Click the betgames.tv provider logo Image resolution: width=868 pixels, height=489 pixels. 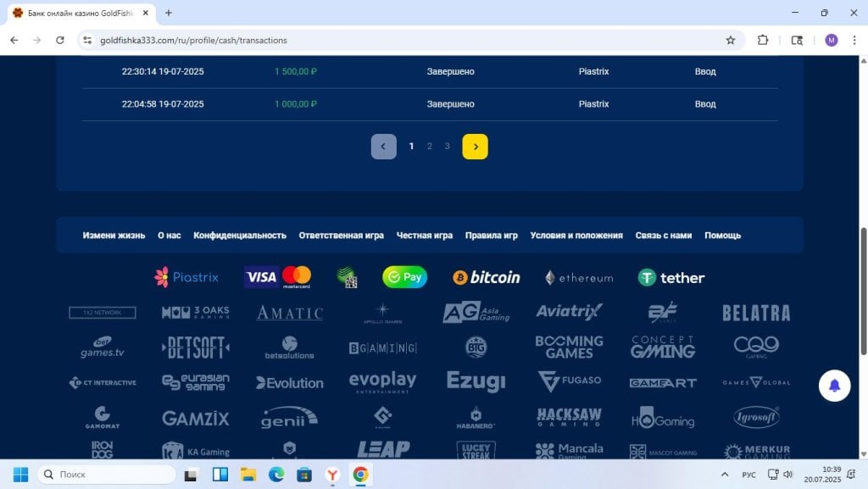(x=103, y=347)
